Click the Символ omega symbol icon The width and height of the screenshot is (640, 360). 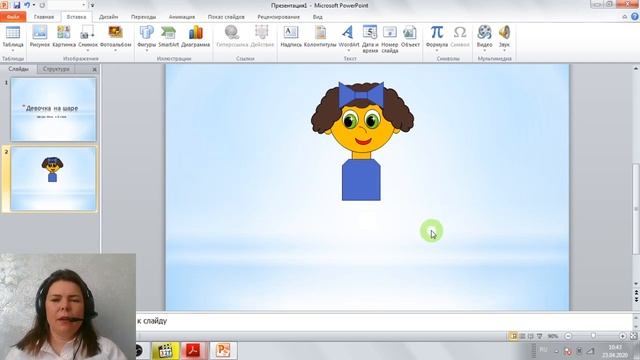click(460, 33)
